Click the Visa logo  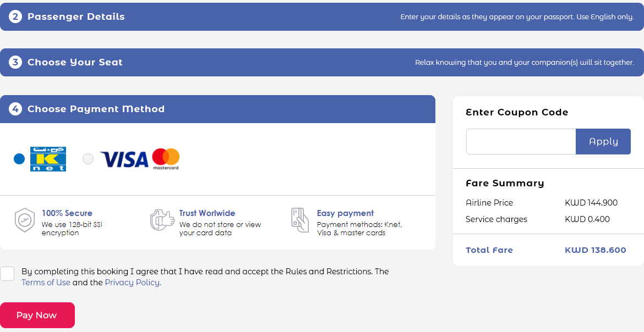click(124, 159)
